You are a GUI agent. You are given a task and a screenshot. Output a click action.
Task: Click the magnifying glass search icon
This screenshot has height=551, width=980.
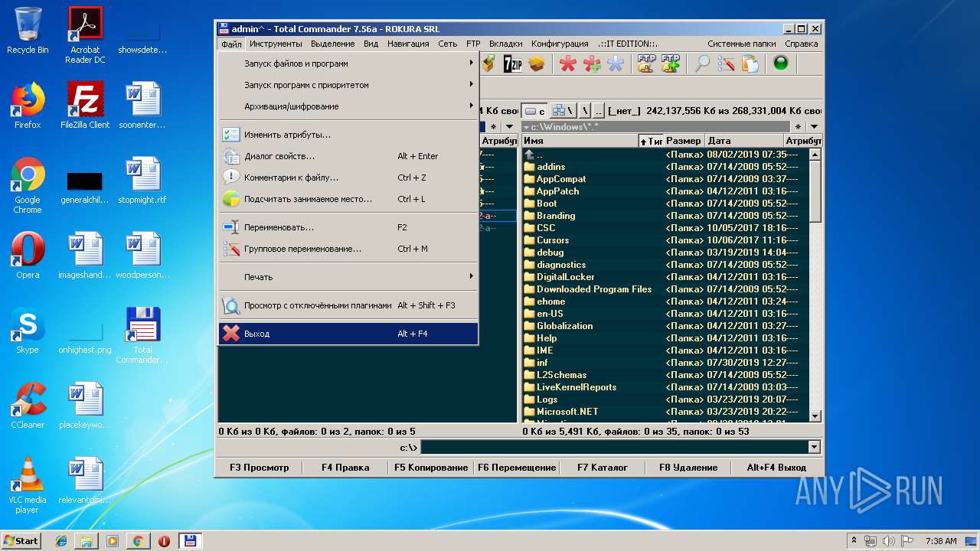702,64
